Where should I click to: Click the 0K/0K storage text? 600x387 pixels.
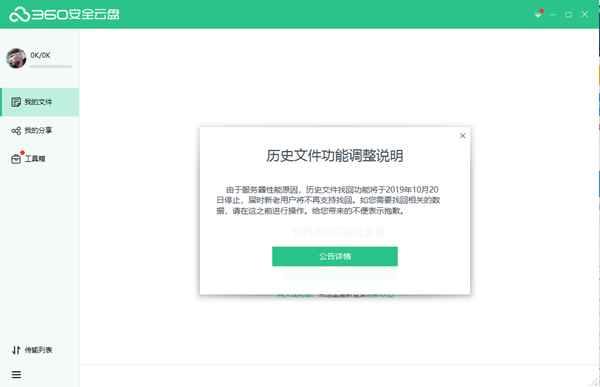point(40,55)
